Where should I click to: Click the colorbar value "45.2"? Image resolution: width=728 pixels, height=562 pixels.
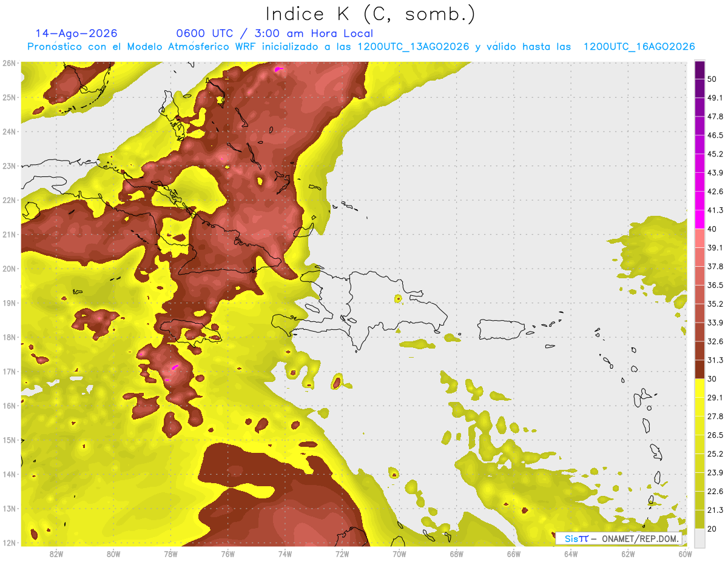715,154
